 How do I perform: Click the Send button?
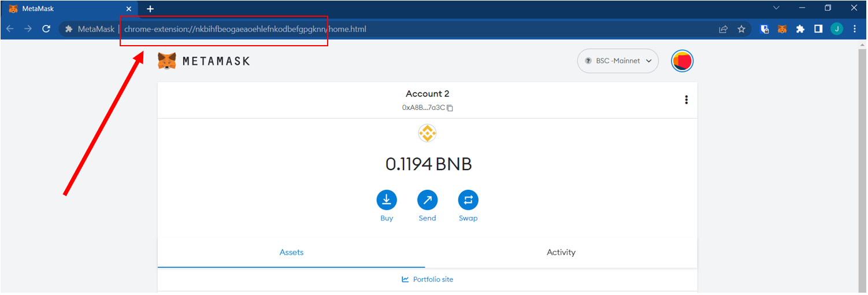click(428, 206)
